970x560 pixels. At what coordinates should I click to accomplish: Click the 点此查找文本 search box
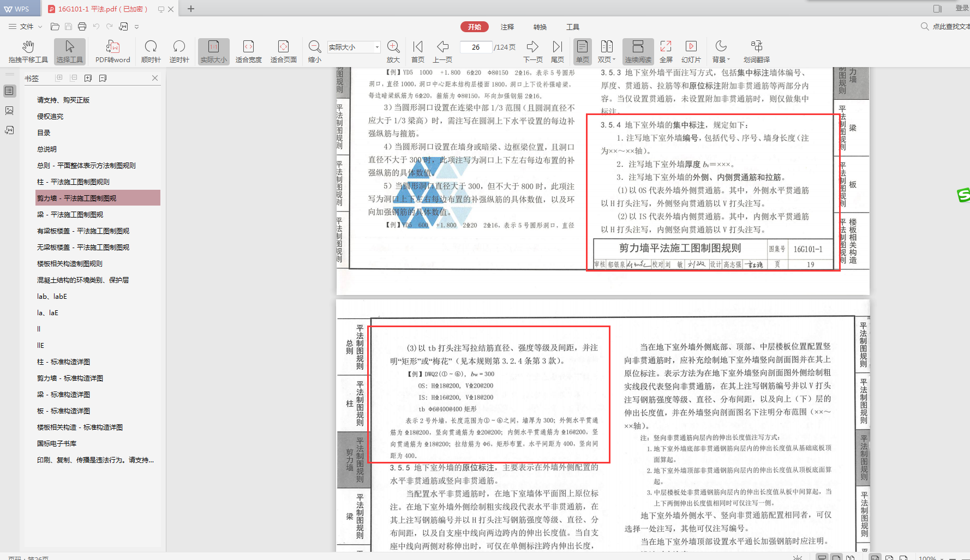tap(946, 26)
